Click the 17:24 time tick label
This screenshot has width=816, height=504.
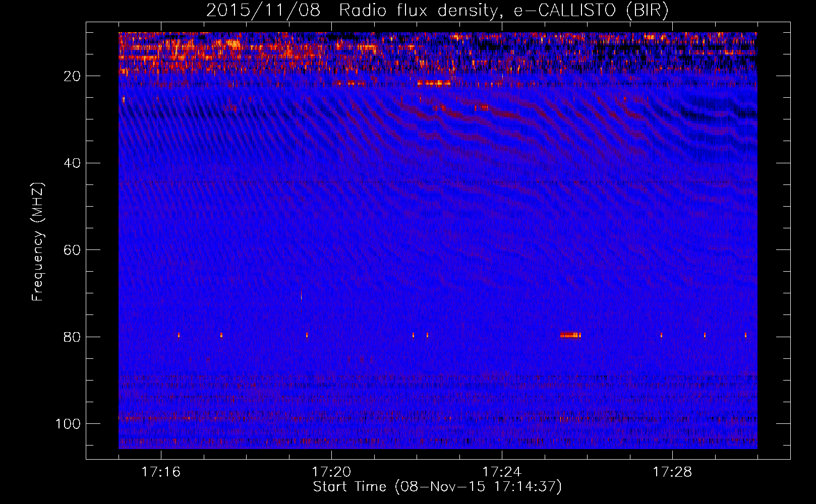tap(502, 472)
